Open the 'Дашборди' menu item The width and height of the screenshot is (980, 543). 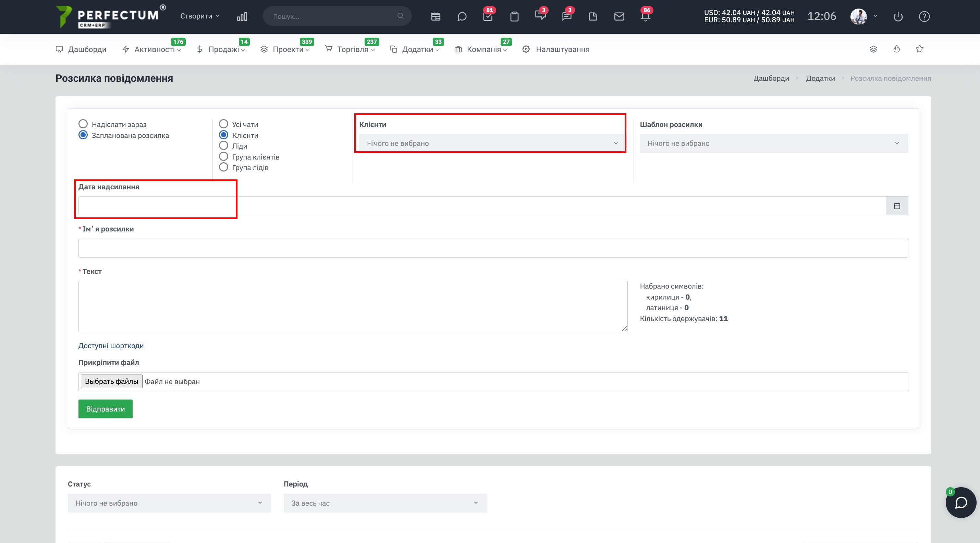coord(81,49)
